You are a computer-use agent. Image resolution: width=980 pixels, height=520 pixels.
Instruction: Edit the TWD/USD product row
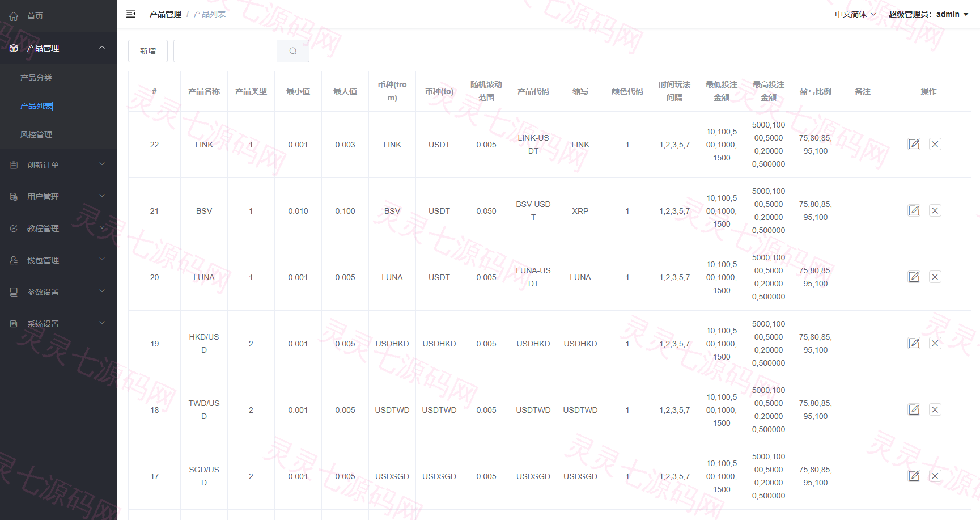click(914, 409)
